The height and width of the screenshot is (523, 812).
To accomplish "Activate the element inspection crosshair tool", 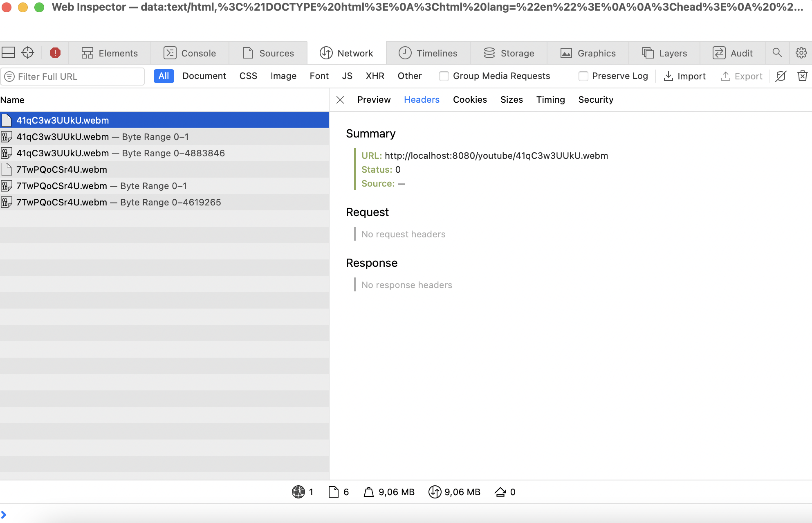I will click(27, 53).
